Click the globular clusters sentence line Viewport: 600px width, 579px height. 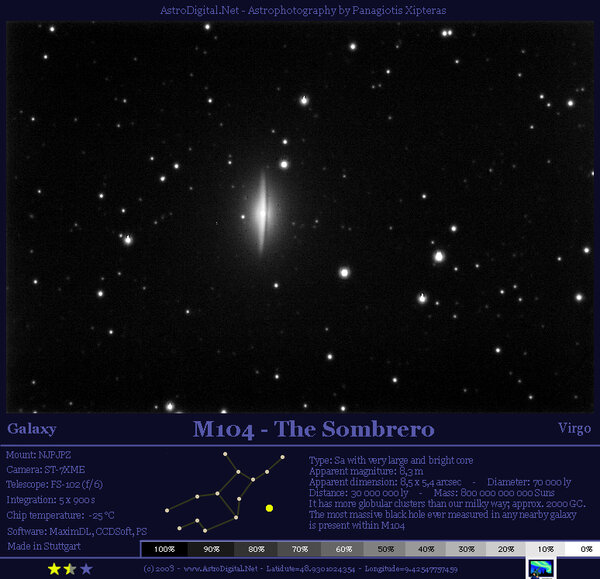pyautogui.click(x=447, y=504)
